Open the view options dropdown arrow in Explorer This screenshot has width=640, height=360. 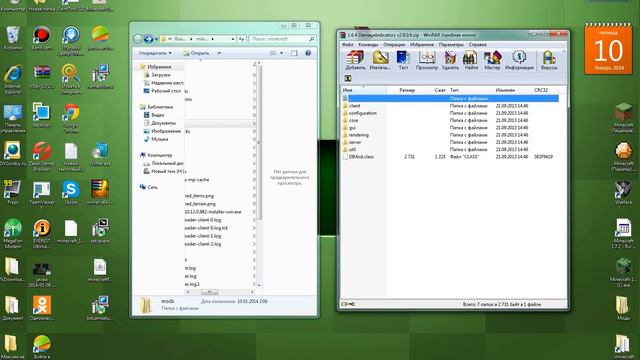coord(281,53)
